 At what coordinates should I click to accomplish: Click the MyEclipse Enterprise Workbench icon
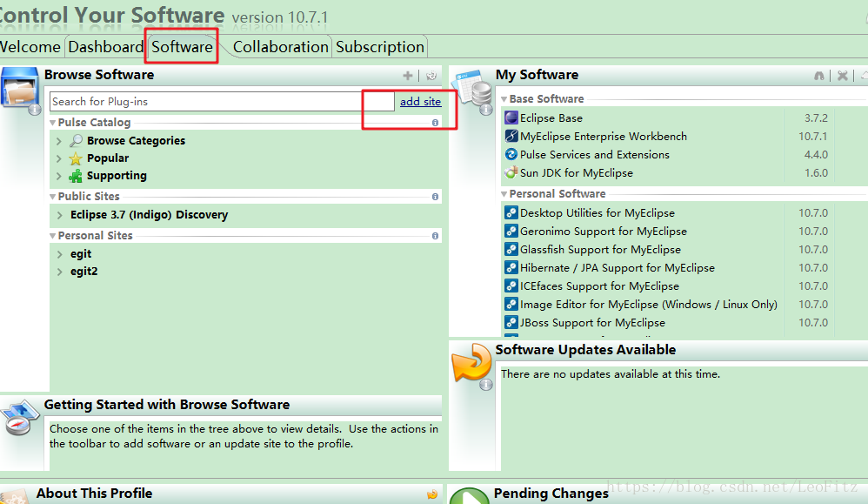pos(511,136)
